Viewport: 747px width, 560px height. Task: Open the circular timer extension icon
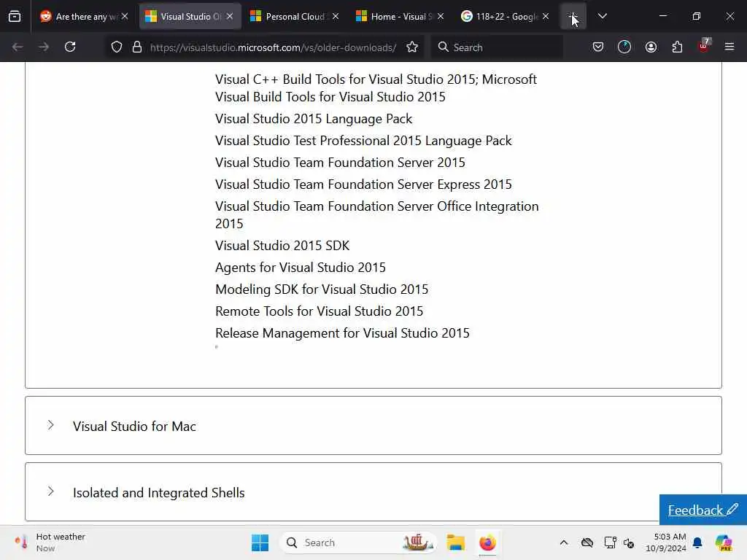click(x=624, y=47)
